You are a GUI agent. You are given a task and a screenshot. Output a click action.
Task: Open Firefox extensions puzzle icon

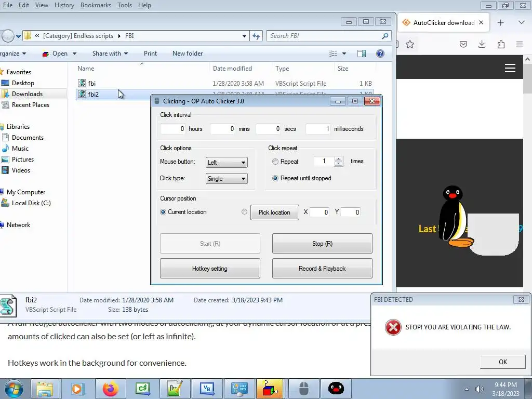coord(501,44)
